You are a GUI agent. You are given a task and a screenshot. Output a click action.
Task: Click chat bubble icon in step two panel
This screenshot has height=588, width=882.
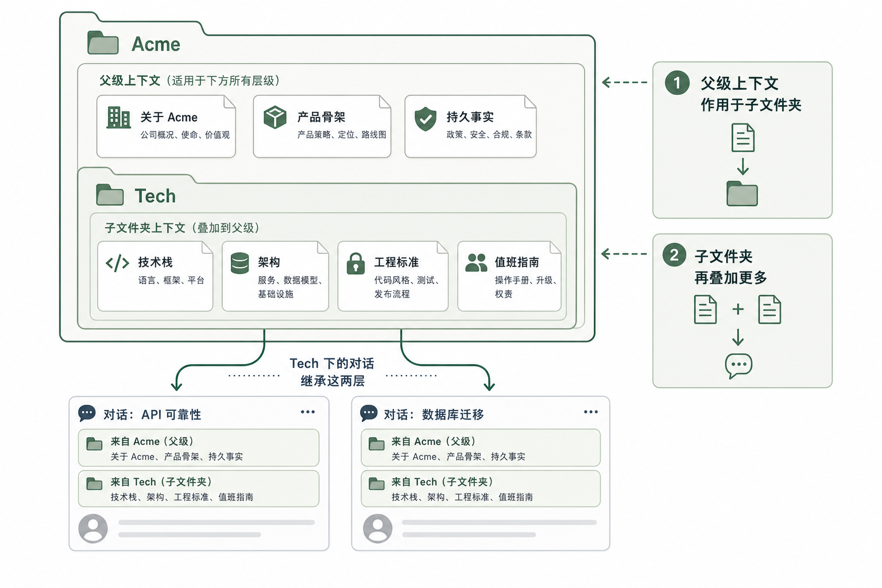coord(739,366)
